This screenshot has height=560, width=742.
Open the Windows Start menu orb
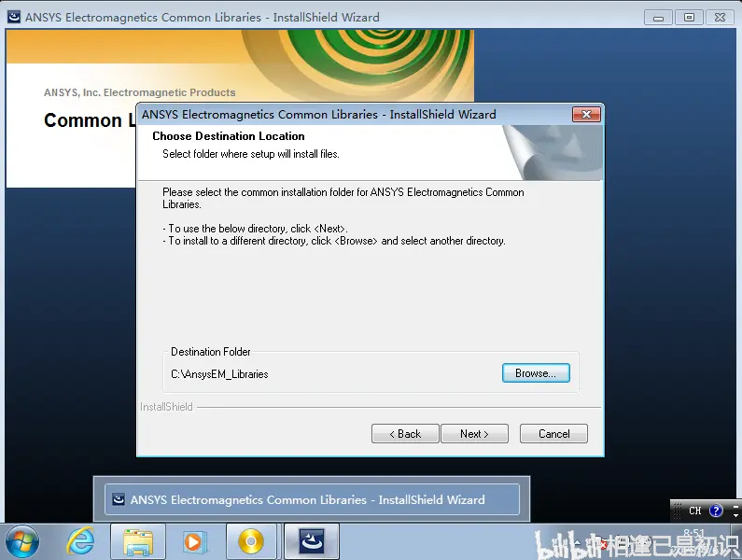21,541
